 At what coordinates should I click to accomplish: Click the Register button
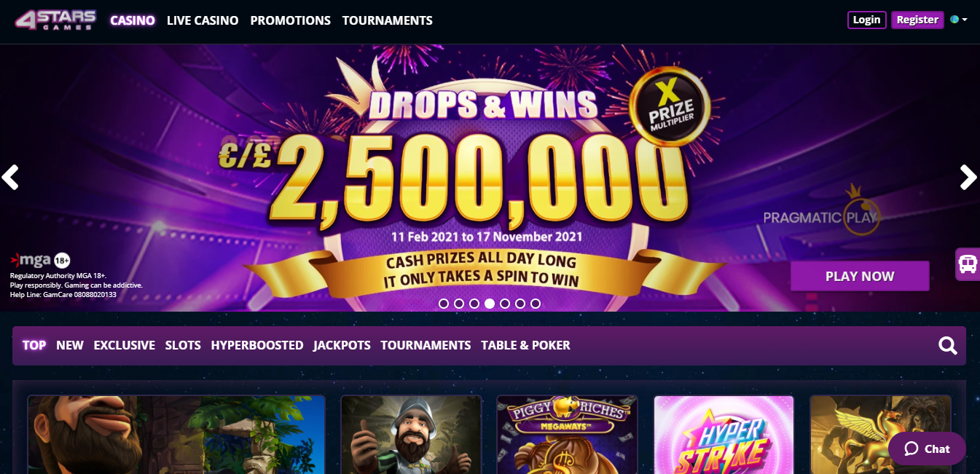click(917, 20)
